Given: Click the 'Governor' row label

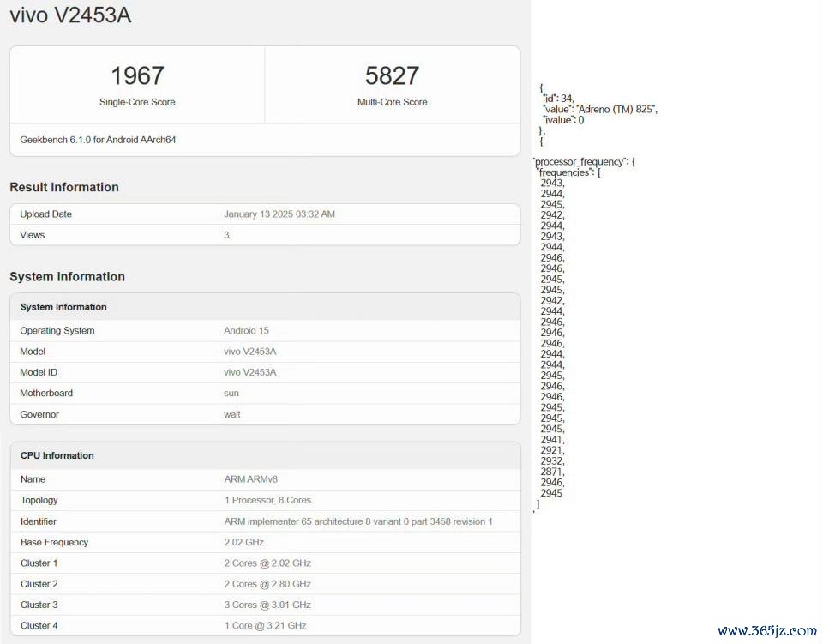Looking at the screenshot, I should (x=39, y=414).
